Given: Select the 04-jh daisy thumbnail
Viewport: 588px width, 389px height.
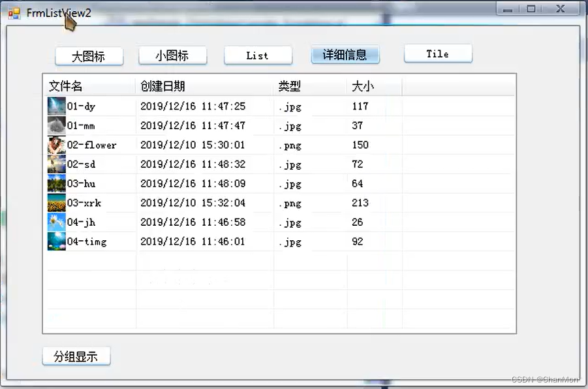Looking at the screenshot, I should pyautogui.click(x=57, y=222).
